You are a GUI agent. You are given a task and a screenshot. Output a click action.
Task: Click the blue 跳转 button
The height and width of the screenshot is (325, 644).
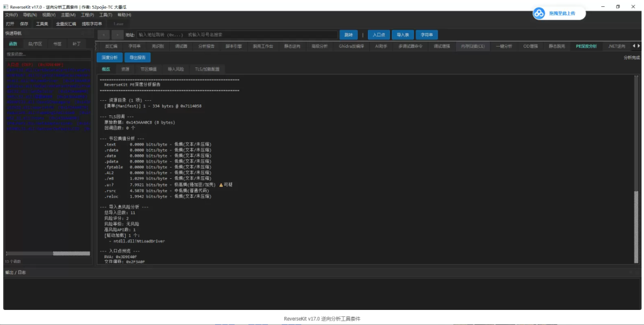348,35
